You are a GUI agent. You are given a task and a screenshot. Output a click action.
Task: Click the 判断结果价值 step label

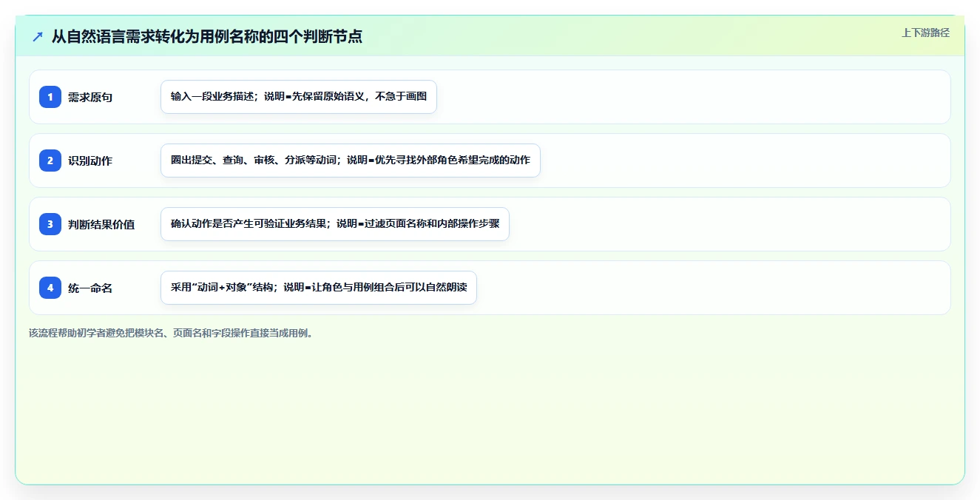101,224
